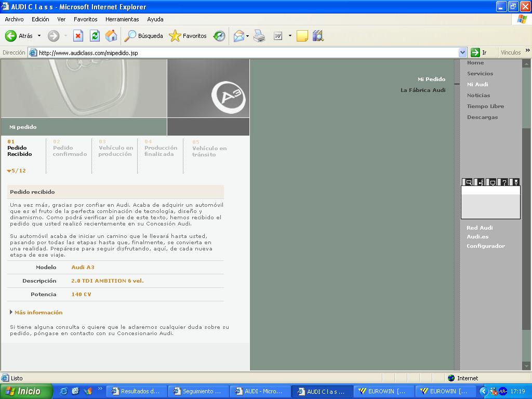The image size is (532, 399).
Task: Click the Mail envelope toolbar icon
Action: [239, 36]
